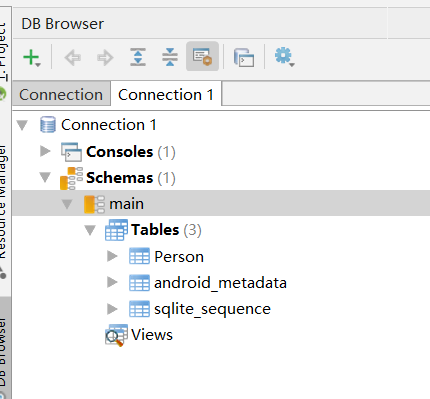
Task: Expand the Consoles node
Action: coord(45,151)
